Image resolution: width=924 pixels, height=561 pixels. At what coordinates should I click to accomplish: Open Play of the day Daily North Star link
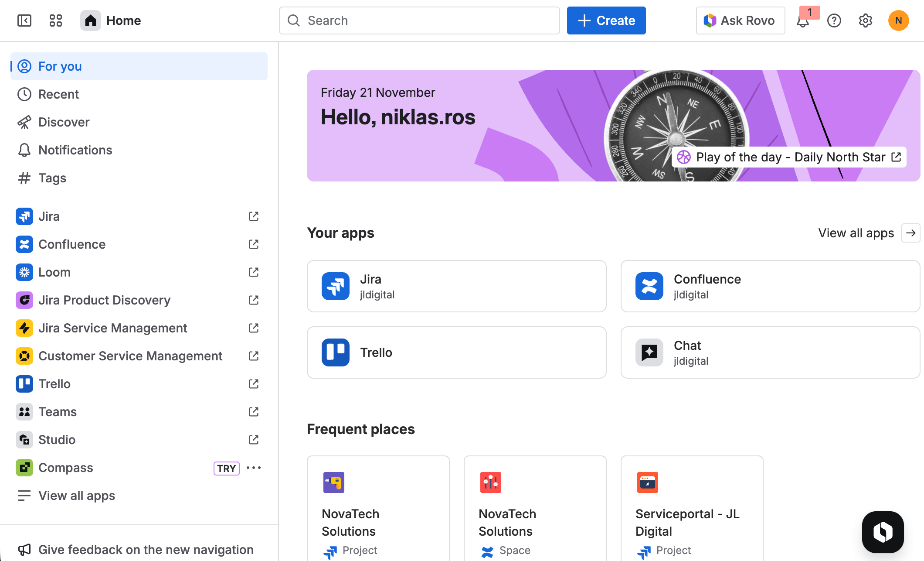(x=789, y=157)
